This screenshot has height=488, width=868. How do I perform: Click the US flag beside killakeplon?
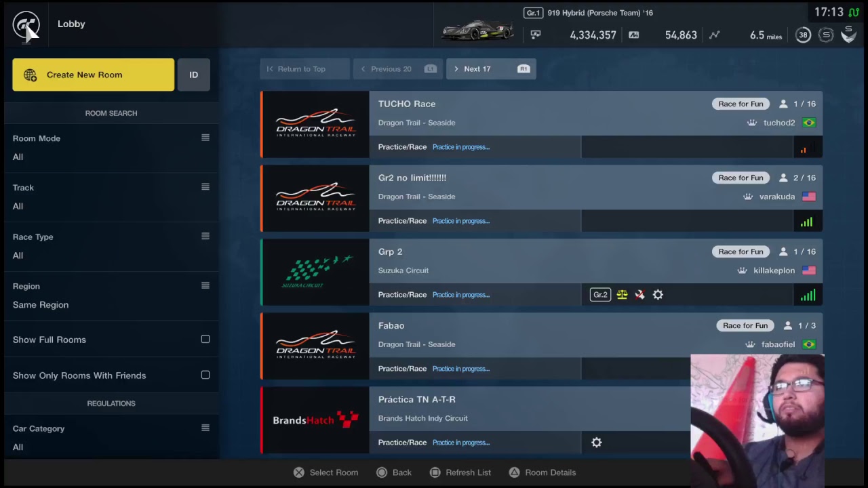808,270
